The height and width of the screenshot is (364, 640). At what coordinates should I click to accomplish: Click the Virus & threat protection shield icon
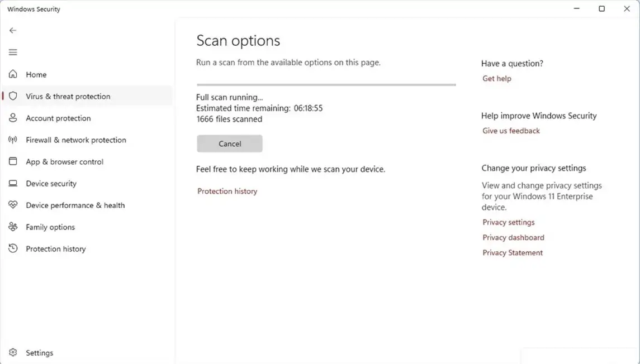click(x=13, y=96)
